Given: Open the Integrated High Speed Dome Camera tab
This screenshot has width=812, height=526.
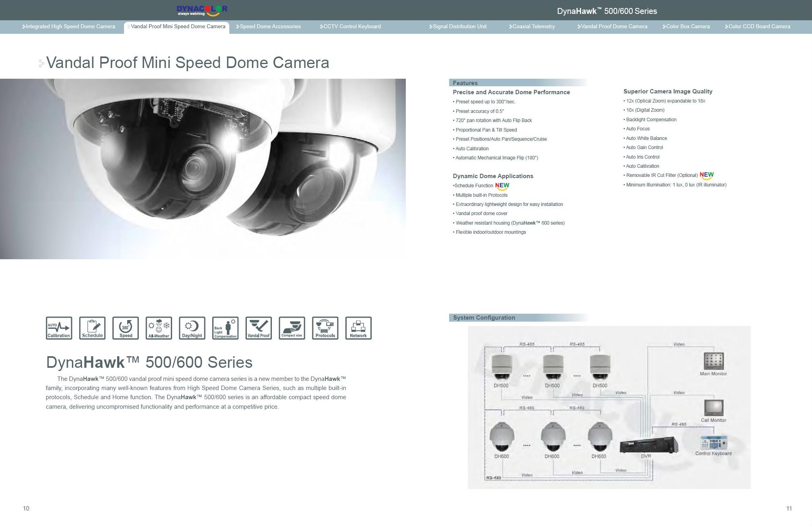Looking at the screenshot, I should 69,27.
